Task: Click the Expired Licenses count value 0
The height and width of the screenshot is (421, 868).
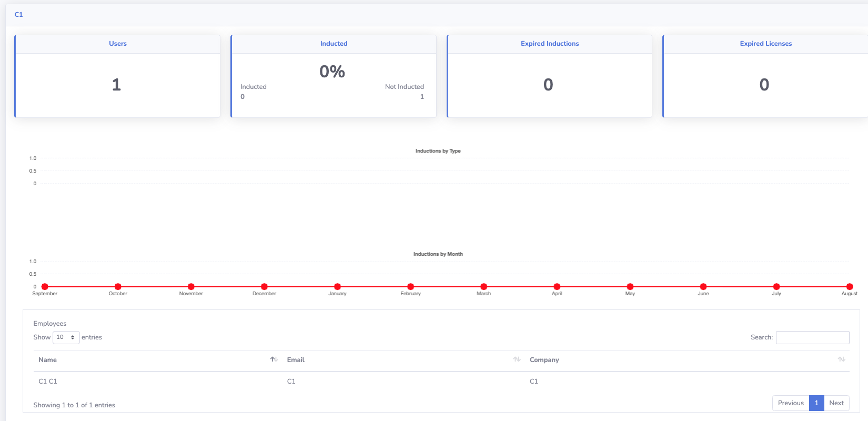Action: coord(764,85)
